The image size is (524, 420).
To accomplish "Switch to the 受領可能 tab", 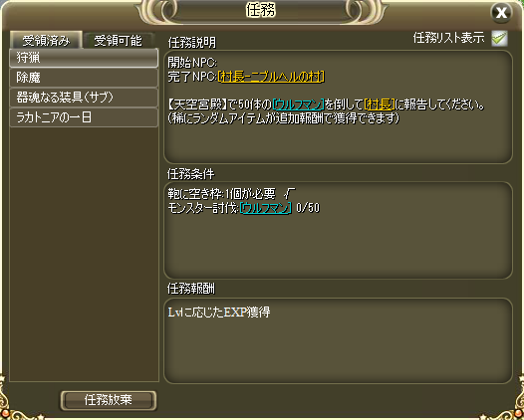I will [x=118, y=41].
